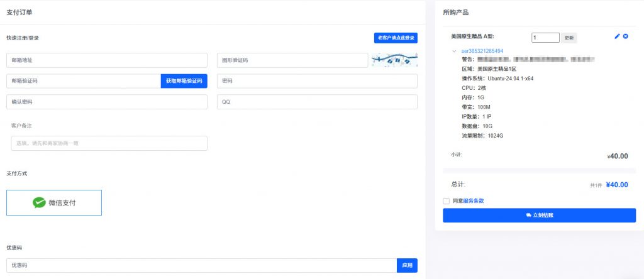Click the IP数量: 1 IP row
This screenshot has width=644, height=279.
point(477,116)
